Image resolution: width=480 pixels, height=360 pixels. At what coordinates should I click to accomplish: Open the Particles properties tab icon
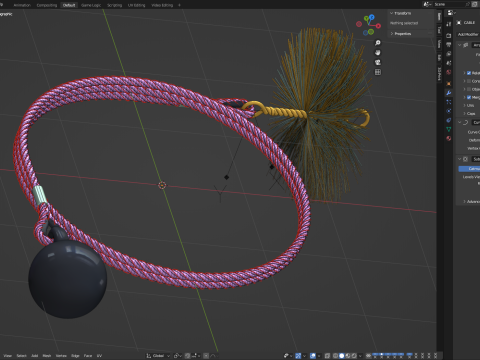point(449,102)
